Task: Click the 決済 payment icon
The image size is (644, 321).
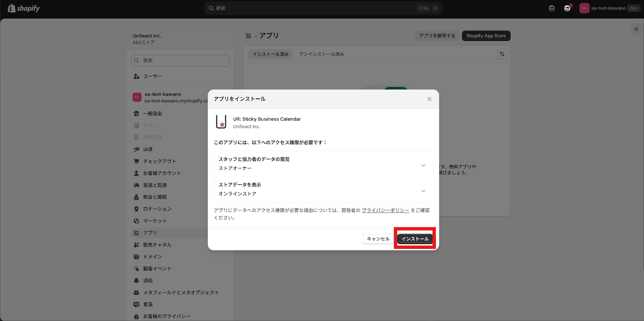Action: (136, 149)
